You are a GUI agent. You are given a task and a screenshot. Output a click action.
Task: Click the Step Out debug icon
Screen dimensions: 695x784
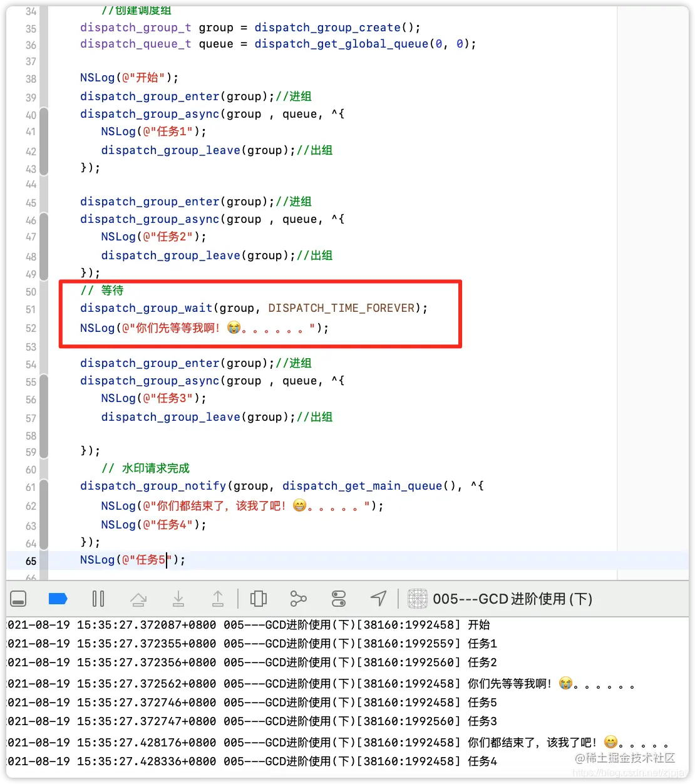click(x=218, y=599)
